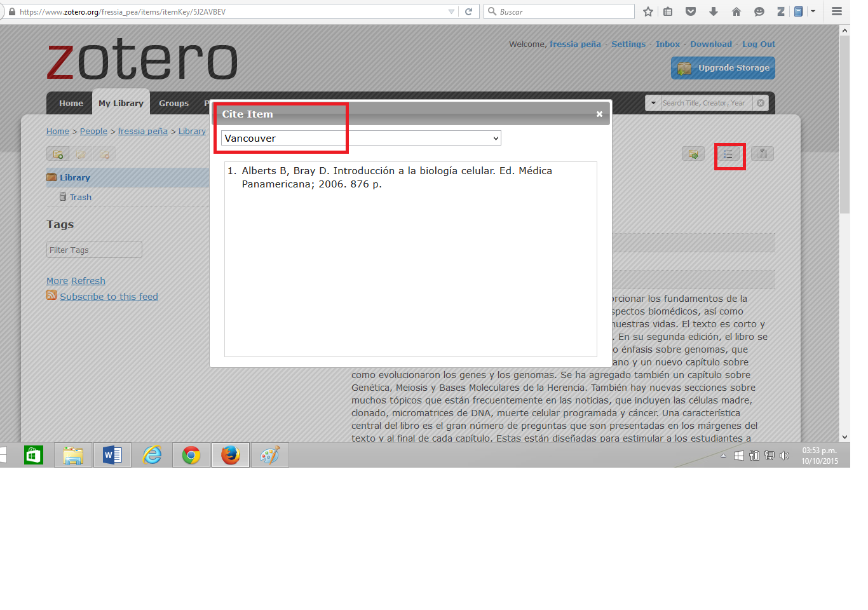Open the generate report icon
Viewport: 868px width, 610px height.
[x=762, y=154]
